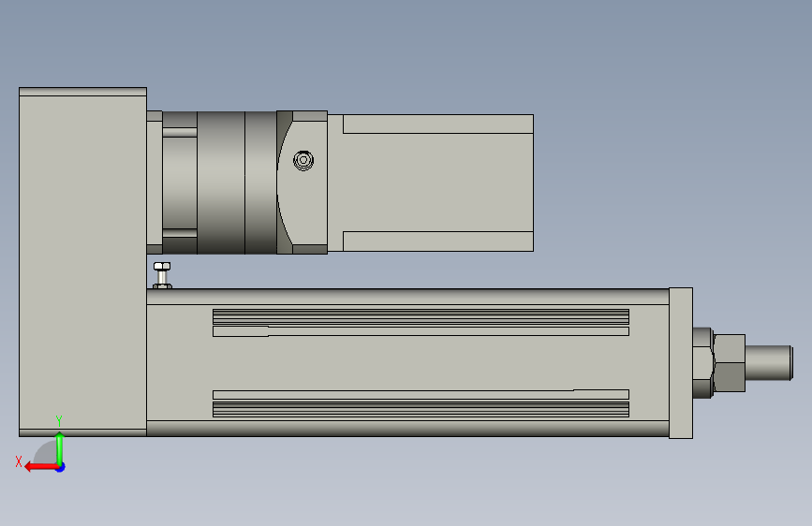The height and width of the screenshot is (526, 812).
Task: Select the green Y axis label
Action: click(59, 420)
